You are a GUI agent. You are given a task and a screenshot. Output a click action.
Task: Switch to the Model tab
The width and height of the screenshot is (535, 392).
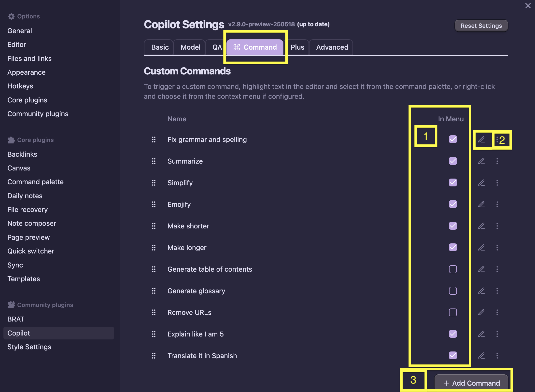[190, 47]
